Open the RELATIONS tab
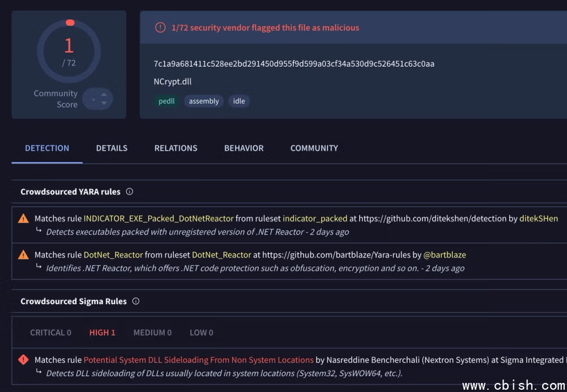Image resolution: width=567 pixels, height=392 pixels. [x=176, y=148]
